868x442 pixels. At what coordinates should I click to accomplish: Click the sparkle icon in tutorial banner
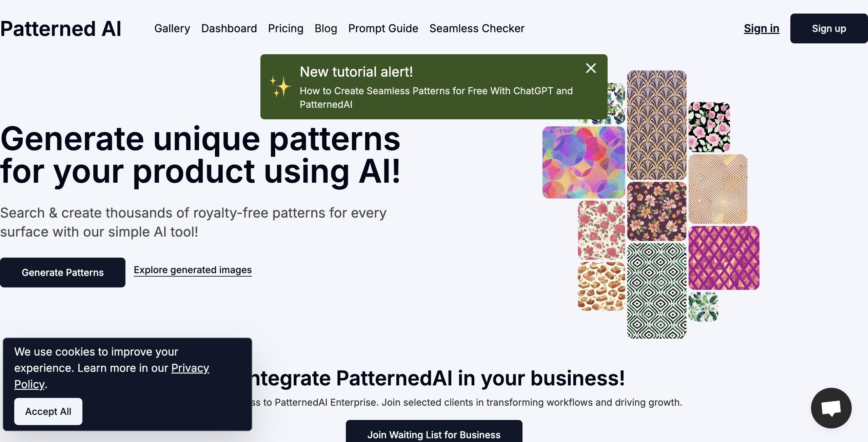(x=280, y=87)
